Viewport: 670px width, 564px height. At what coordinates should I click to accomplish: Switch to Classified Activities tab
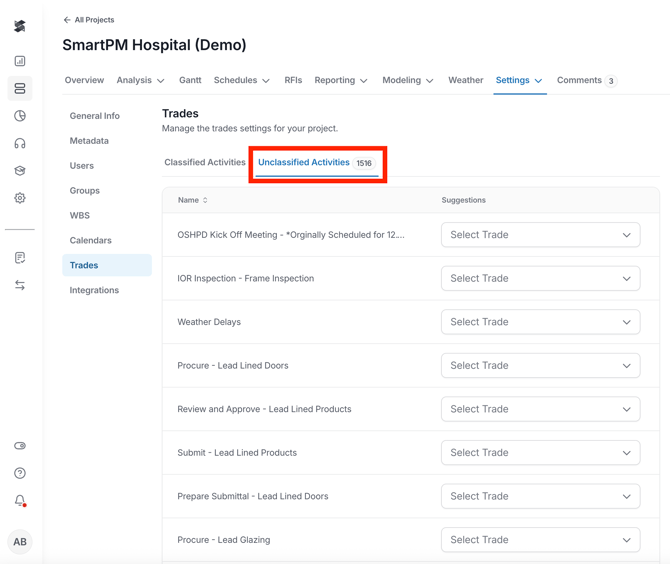point(205,162)
